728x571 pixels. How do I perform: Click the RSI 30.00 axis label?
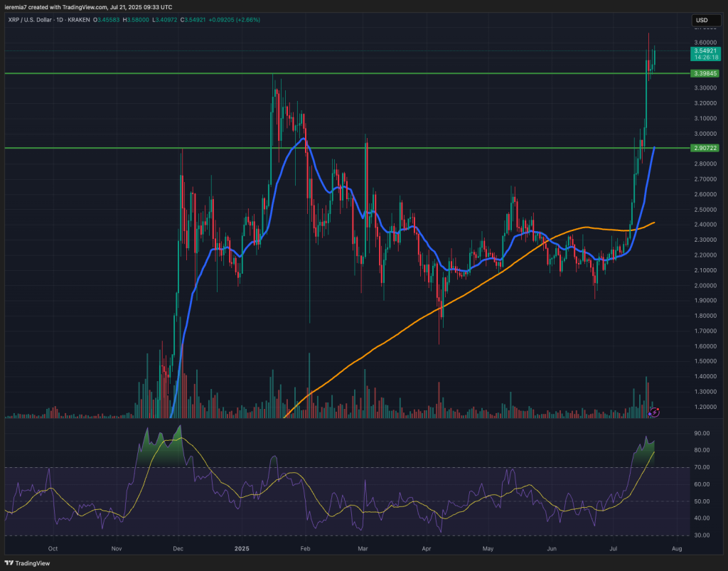pyautogui.click(x=702, y=535)
